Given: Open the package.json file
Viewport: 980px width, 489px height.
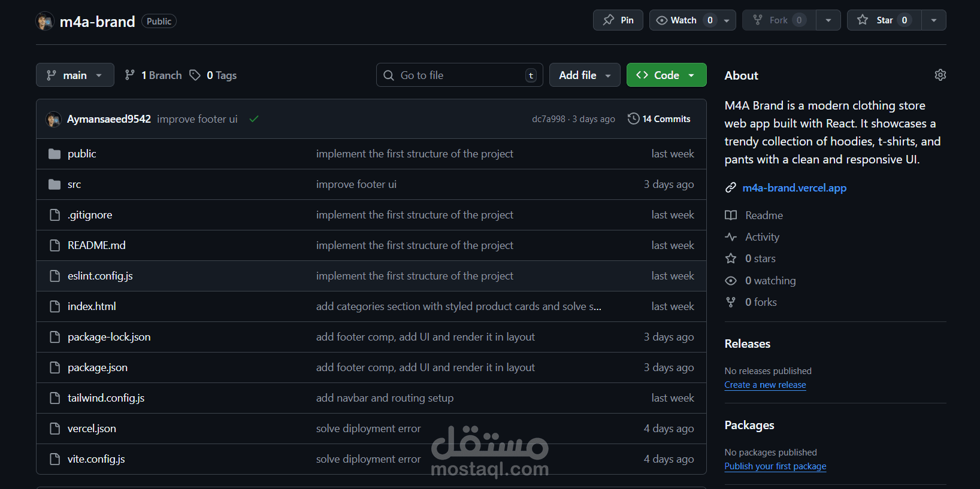Looking at the screenshot, I should [x=98, y=367].
